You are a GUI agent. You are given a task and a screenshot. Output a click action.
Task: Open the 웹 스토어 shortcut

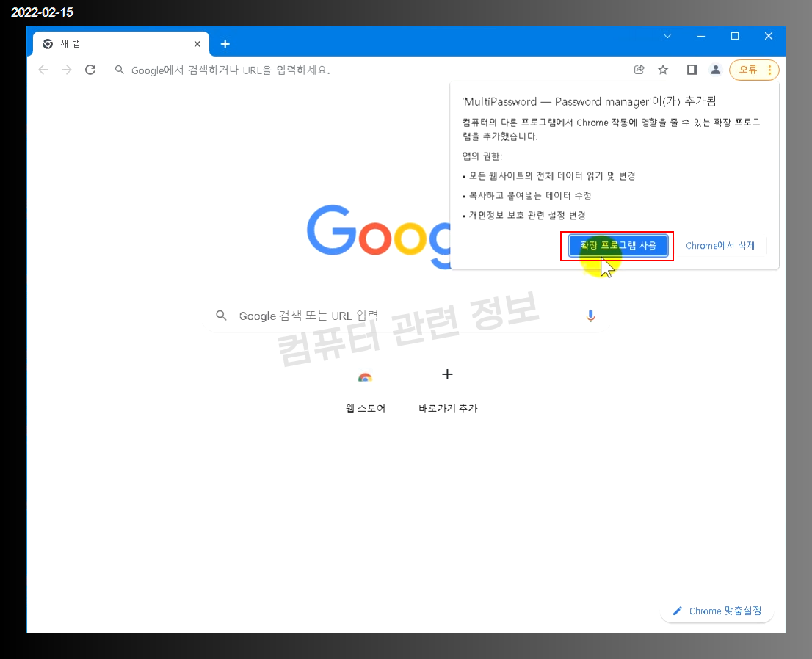tap(365, 391)
